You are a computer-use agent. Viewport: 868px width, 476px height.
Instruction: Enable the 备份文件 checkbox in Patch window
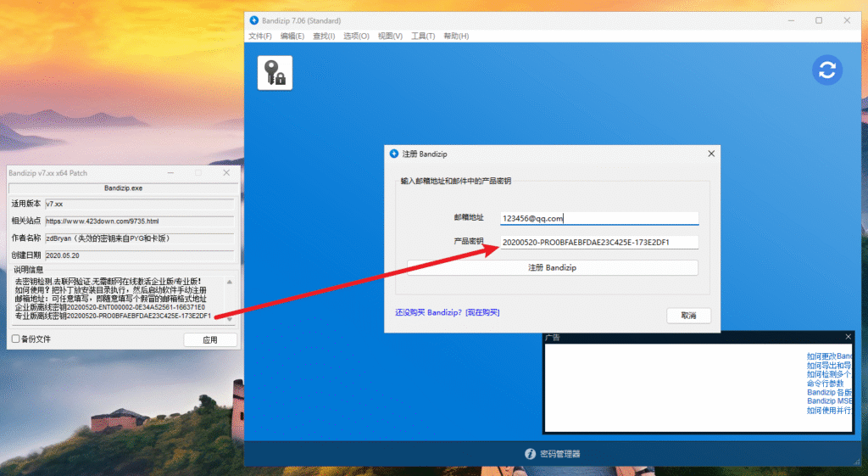[15, 339]
